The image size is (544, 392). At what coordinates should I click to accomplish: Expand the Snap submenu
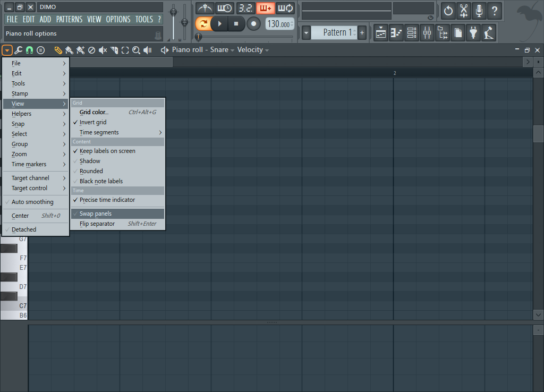pyautogui.click(x=36, y=124)
